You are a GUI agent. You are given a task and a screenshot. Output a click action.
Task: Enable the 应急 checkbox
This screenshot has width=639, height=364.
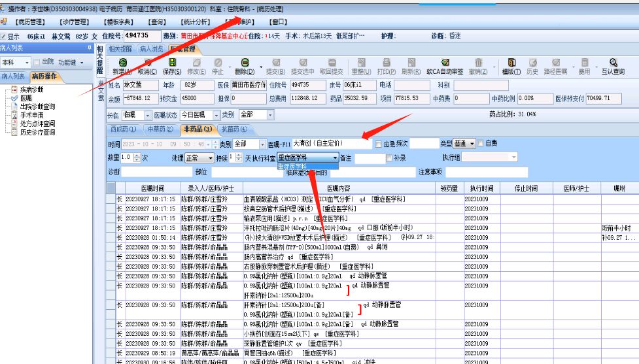[379, 144]
